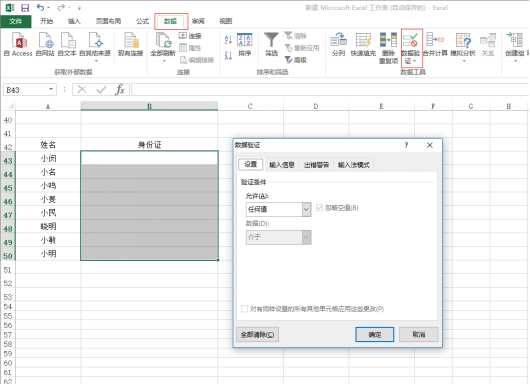Open What-If Analysis (模拟分析) dropdown
The height and width of the screenshot is (385, 530).
coord(463,47)
